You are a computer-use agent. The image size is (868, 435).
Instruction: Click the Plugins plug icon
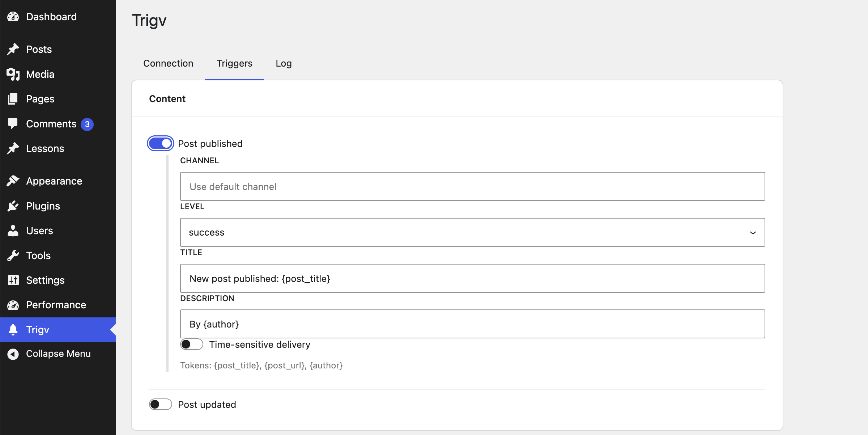(x=13, y=206)
